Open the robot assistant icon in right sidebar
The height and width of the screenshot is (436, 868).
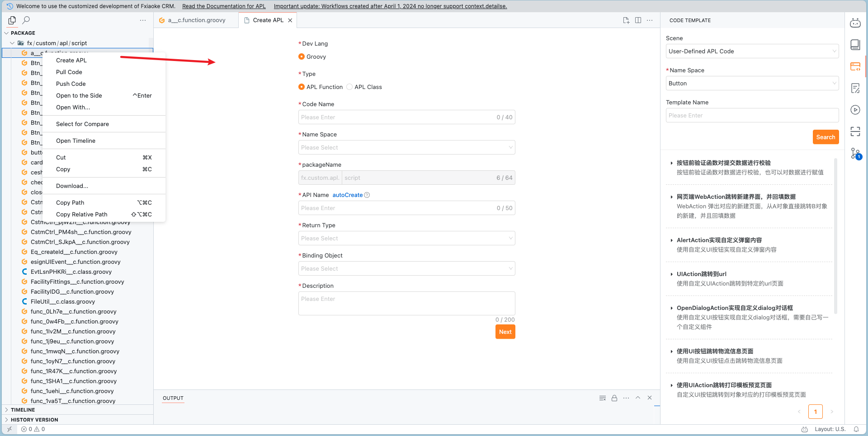855,23
